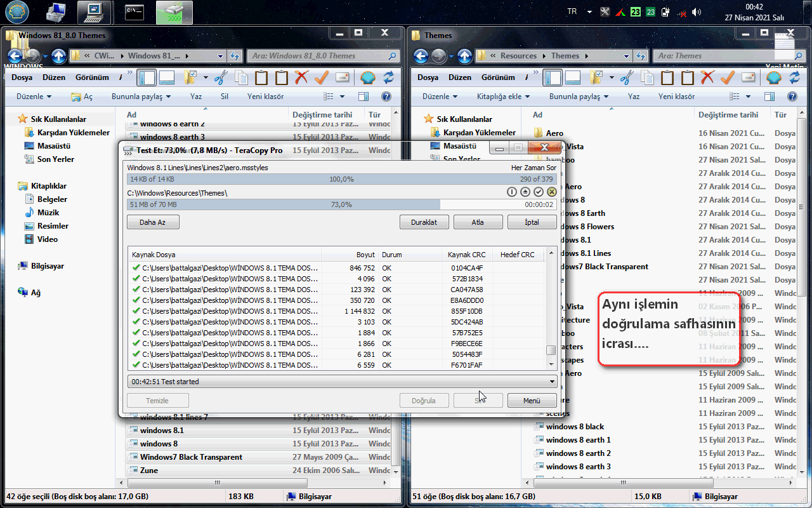Click TeraCopy's shutdown-when-finished power icon
The height and width of the screenshot is (508, 812).
click(x=513, y=192)
